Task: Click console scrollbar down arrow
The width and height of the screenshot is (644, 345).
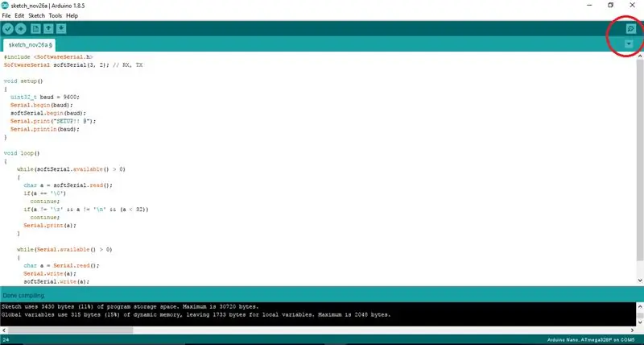Action: 640,322
